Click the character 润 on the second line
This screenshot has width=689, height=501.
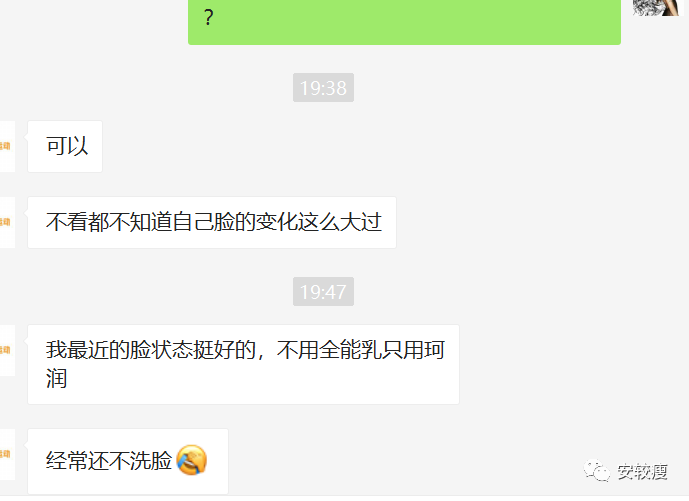point(56,378)
